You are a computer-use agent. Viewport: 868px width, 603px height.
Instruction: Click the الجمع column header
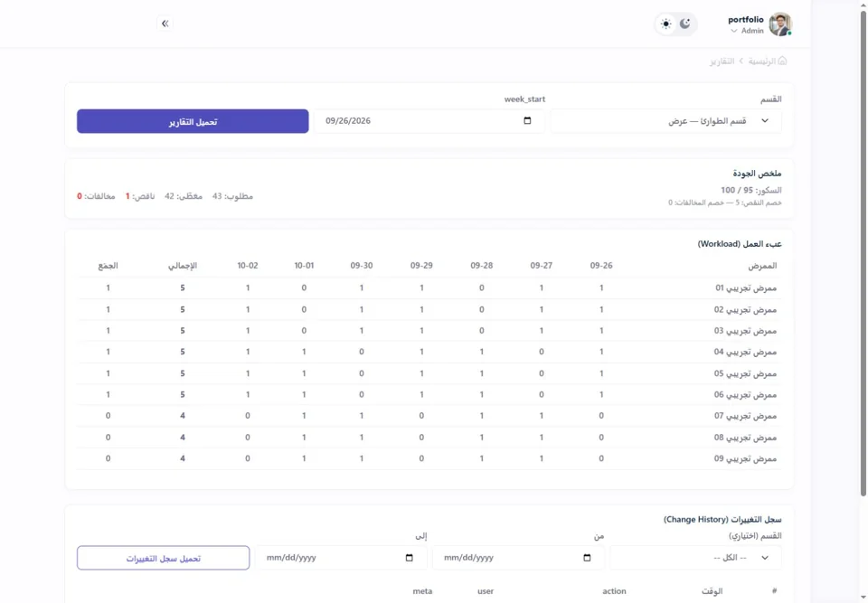(108, 266)
